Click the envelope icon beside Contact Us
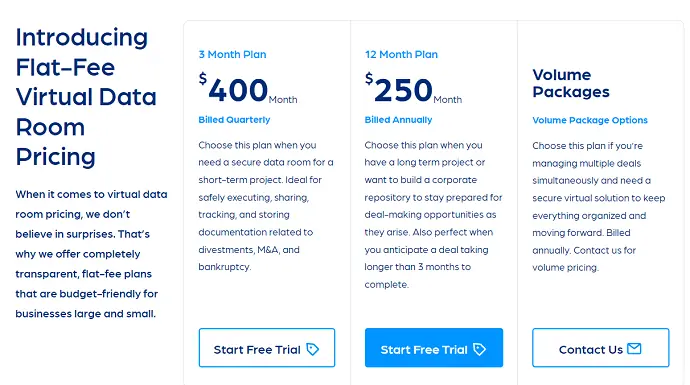The height and width of the screenshot is (385, 690). (634, 348)
